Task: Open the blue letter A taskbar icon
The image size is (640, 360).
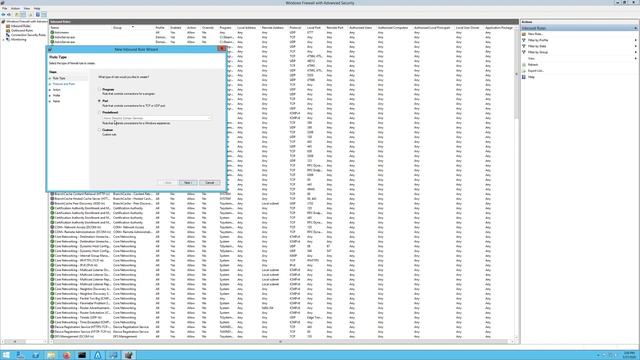Action: point(98,355)
